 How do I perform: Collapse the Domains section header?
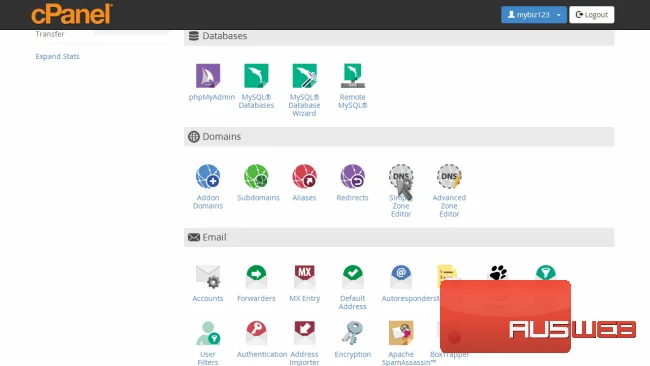[399, 137]
